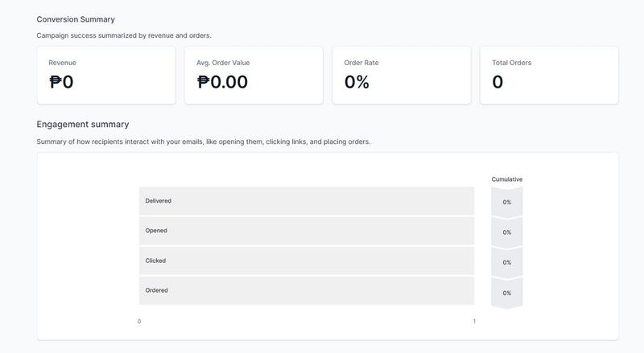Select the Delivered bar in the funnel chart

pyautogui.click(x=306, y=201)
